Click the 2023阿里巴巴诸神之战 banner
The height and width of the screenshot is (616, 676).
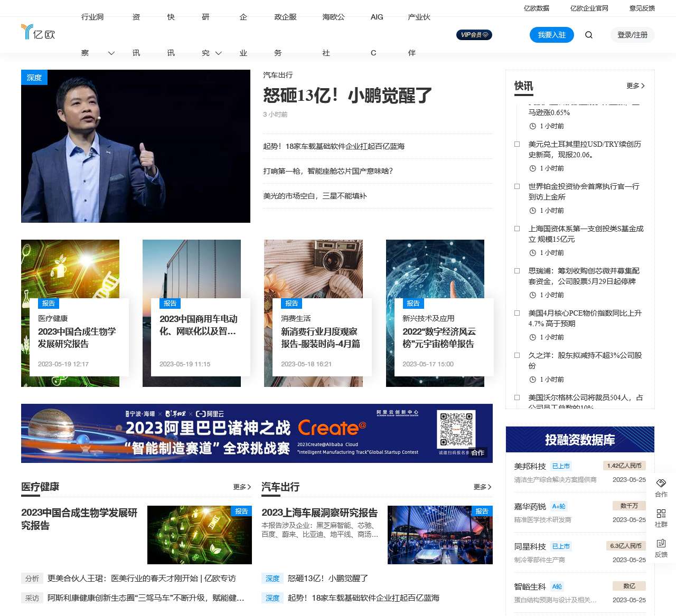click(x=257, y=433)
